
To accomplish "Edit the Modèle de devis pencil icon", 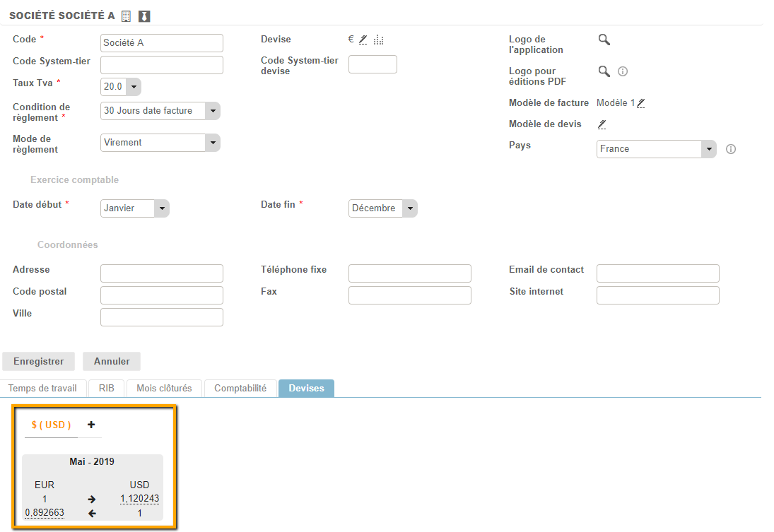I will [602, 124].
